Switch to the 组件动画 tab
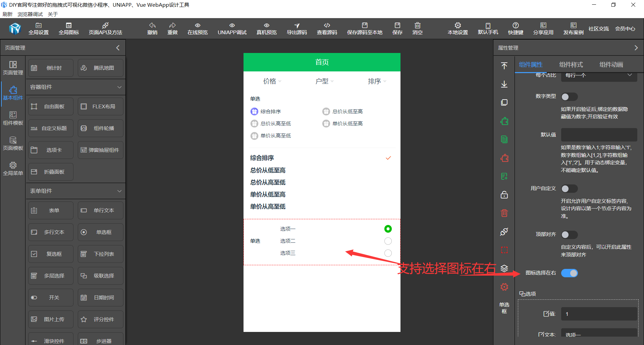Viewport: 644px width, 345px height. pos(611,65)
